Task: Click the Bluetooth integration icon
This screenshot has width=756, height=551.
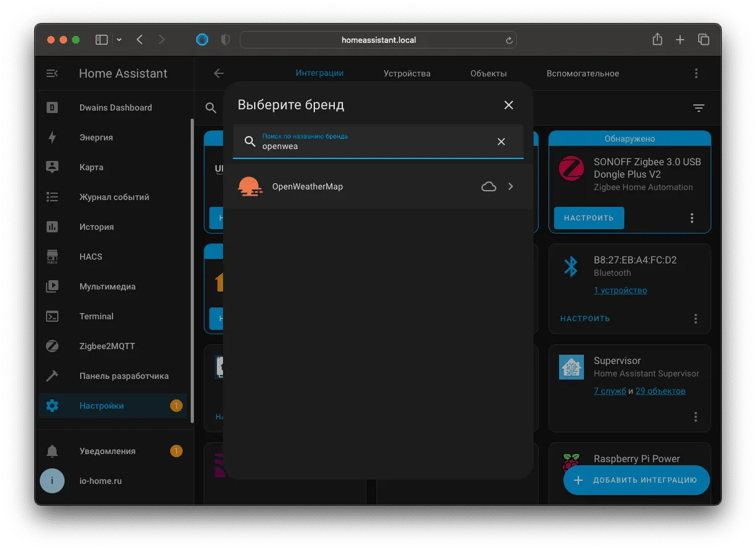Action: pyautogui.click(x=571, y=266)
